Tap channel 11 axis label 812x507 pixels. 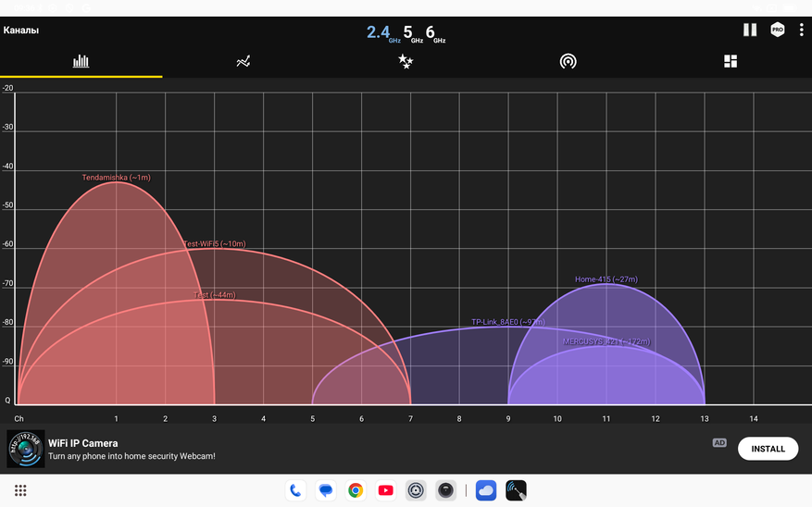[x=606, y=418]
